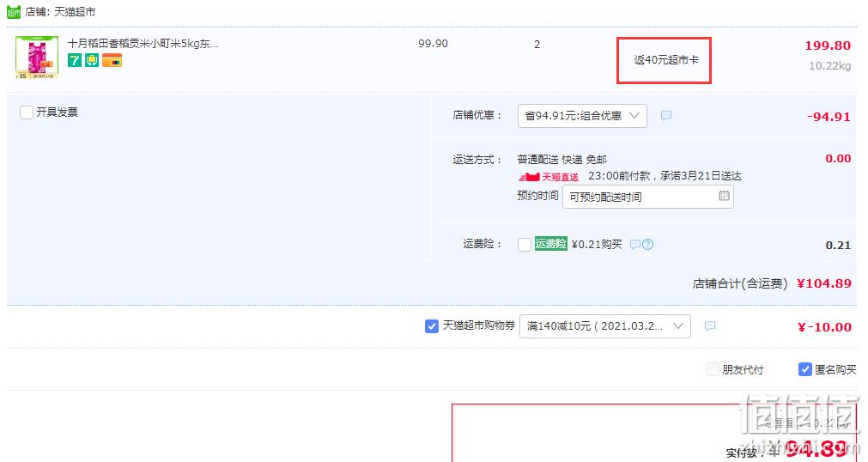Click the coupon deduction ¥-10.00
Image resolution: width=868 pixels, height=462 pixels.
tap(824, 327)
